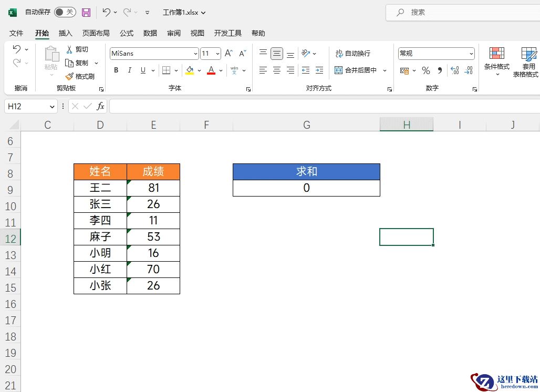
Task: Open the clipboard pane launcher
Action: click(101, 89)
